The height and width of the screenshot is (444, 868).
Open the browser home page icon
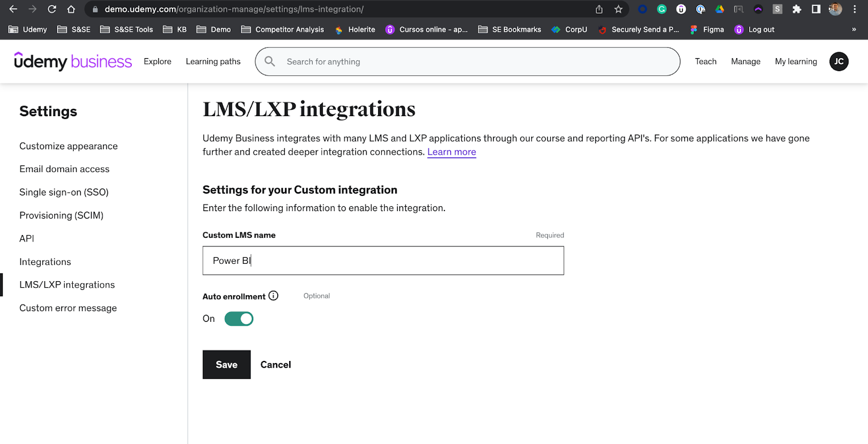point(71,9)
